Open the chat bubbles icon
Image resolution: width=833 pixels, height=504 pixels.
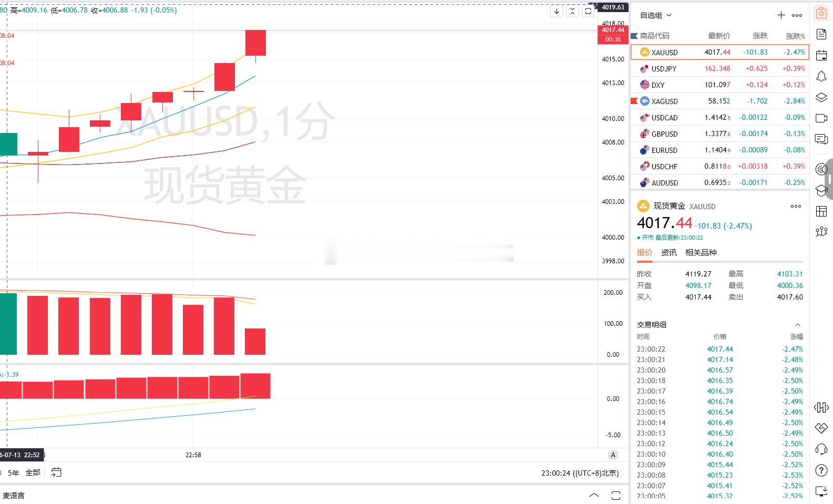[x=821, y=139]
